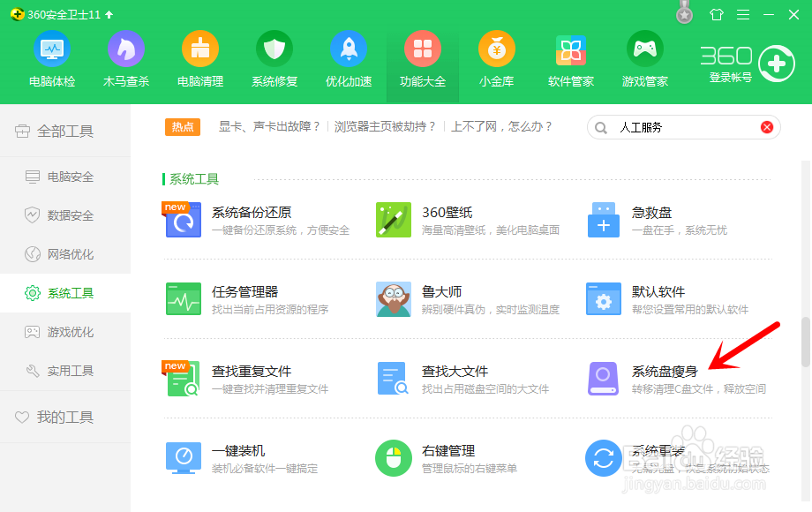Launch 默认软件 default apps icon

click(x=604, y=298)
